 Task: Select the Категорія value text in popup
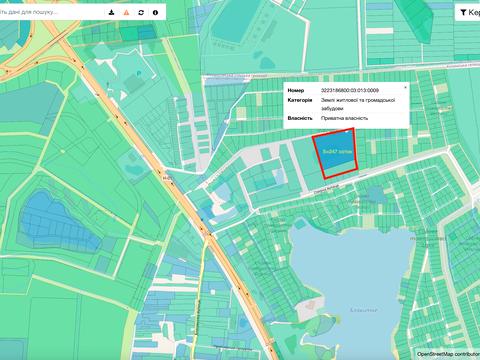358,104
